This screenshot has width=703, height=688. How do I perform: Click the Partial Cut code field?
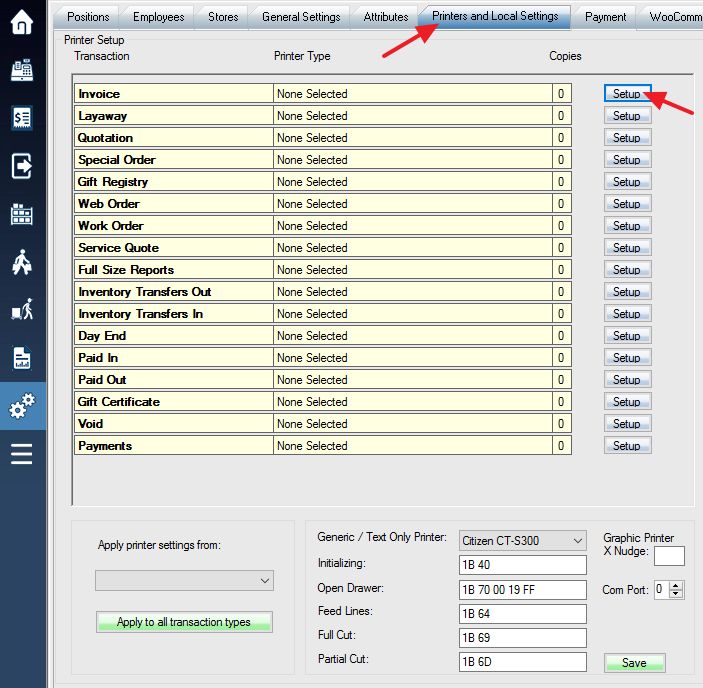tap(523, 662)
